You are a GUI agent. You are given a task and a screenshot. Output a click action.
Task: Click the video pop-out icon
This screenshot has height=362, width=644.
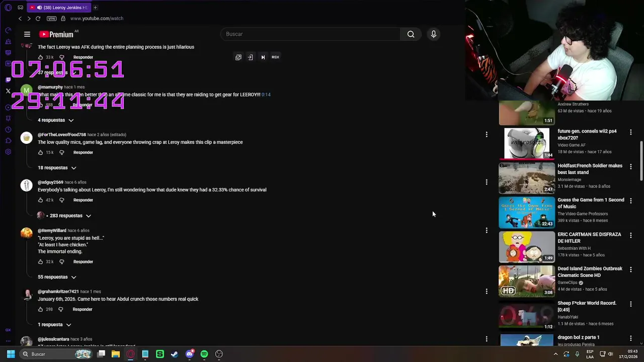pos(238,57)
